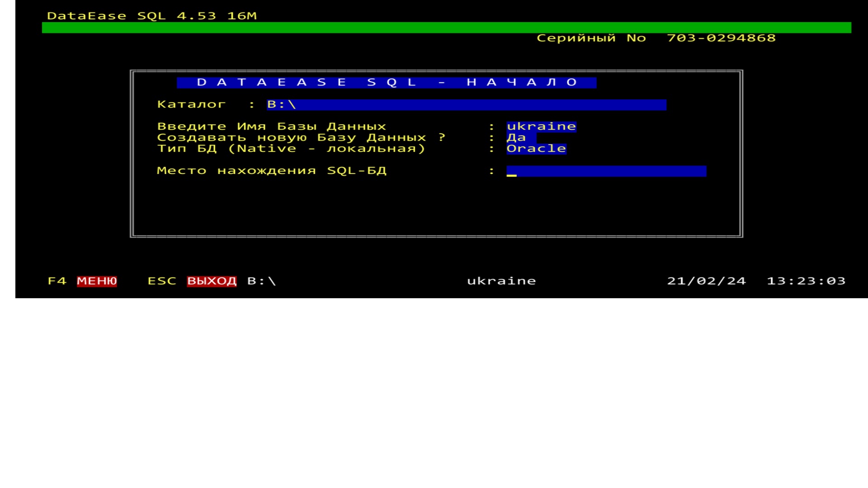
Task: Click the clock time 13:23:03
Action: [x=807, y=281]
